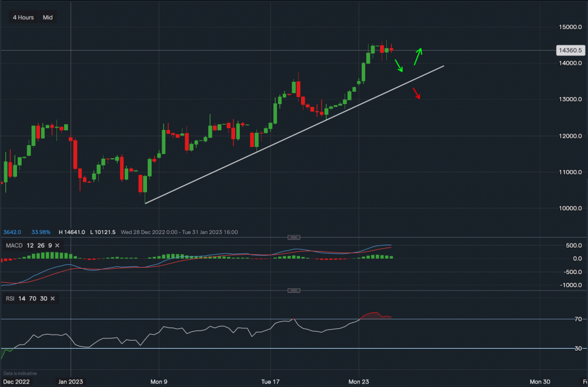Click the resize grip above the MACD panel
This screenshot has height=387, width=588.
pos(294,237)
